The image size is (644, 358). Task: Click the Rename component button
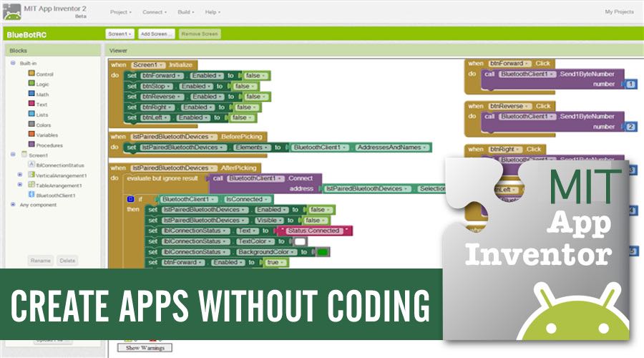point(40,260)
